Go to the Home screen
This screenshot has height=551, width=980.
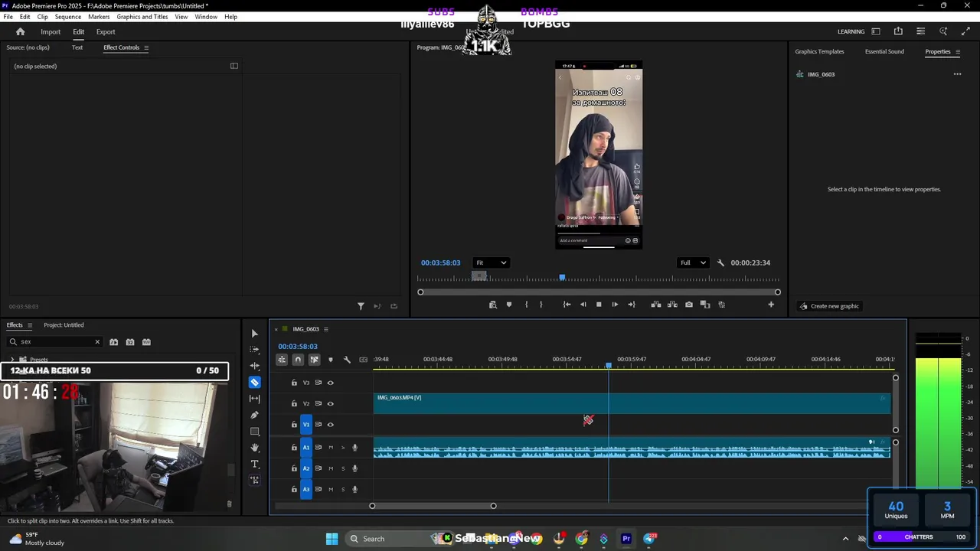pyautogui.click(x=21, y=31)
